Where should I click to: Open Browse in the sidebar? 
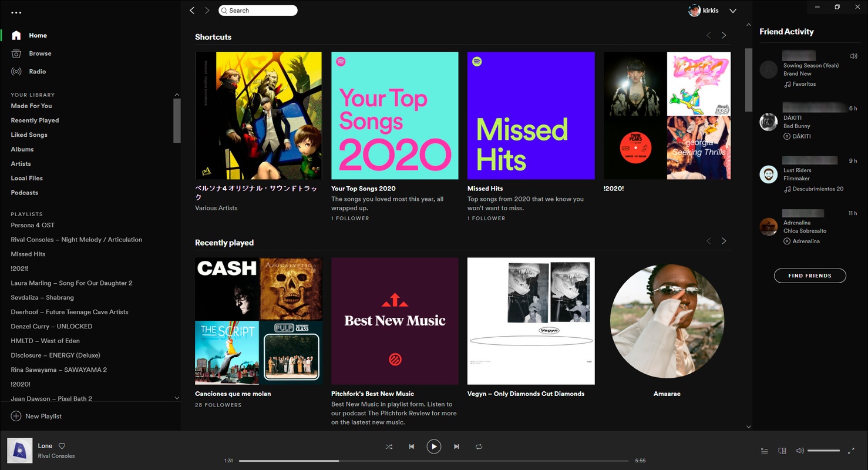40,53
